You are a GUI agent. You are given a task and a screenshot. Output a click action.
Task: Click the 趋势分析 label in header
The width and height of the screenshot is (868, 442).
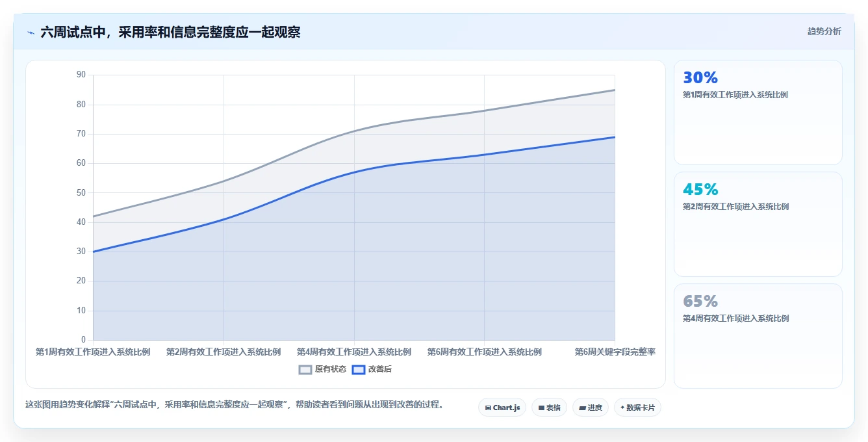click(x=824, y=31)
